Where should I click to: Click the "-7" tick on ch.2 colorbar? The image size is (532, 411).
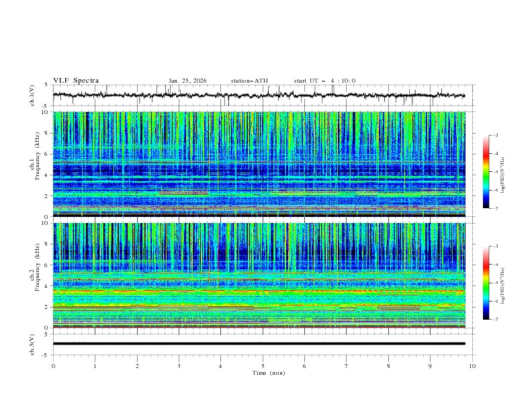coord(495,320)
